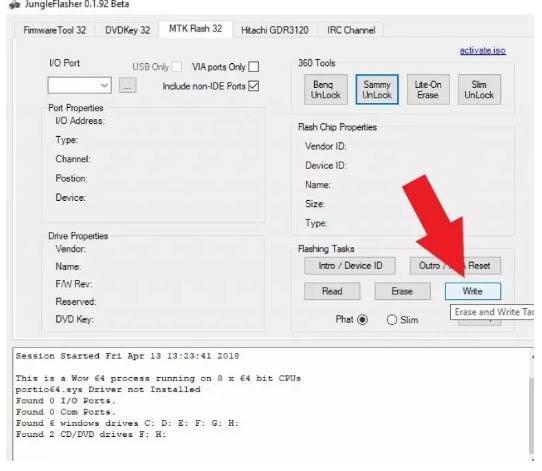Image resolution: width=542 pixels, height=471 pixels.
Task: Click the JungleFlasher app icon in title bar
Action: 15,4
